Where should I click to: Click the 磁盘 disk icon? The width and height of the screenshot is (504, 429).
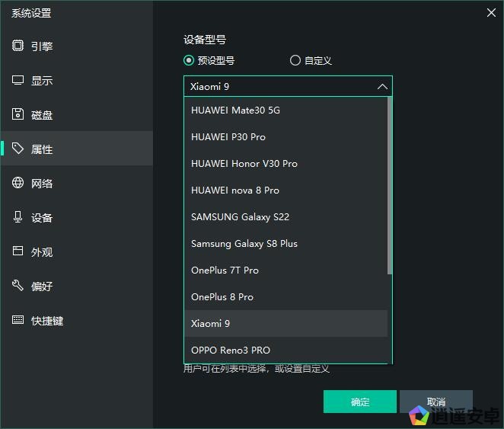[18, 114]
